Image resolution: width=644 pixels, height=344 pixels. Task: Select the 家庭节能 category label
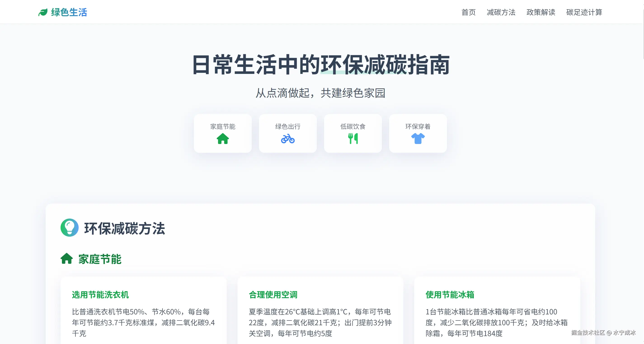pos(223,127)
